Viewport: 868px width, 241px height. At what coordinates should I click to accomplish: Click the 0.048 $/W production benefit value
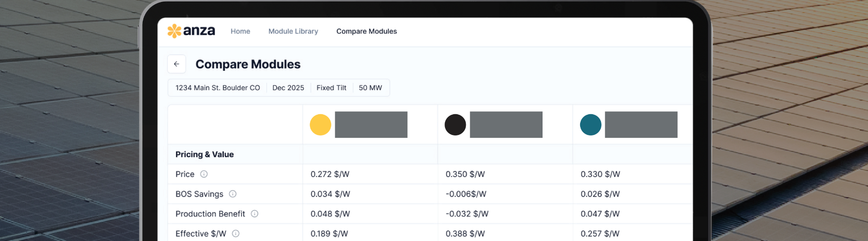click(330, 214)
